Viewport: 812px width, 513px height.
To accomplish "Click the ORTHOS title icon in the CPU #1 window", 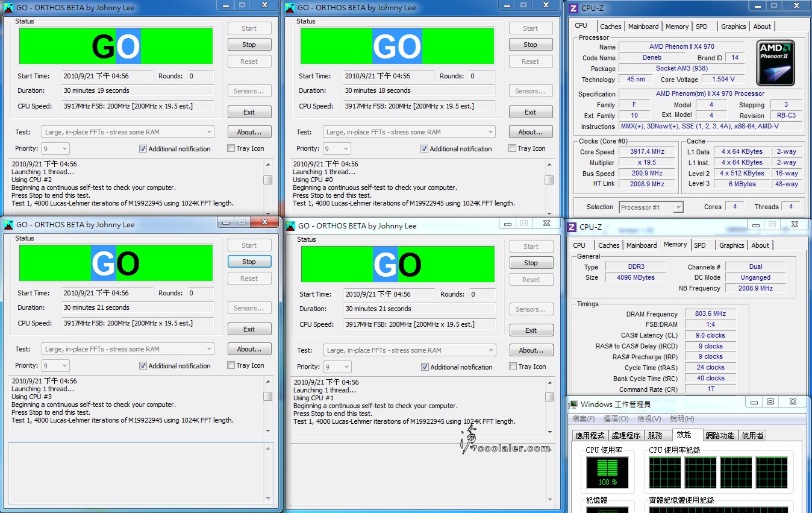I will pos(290,226).
